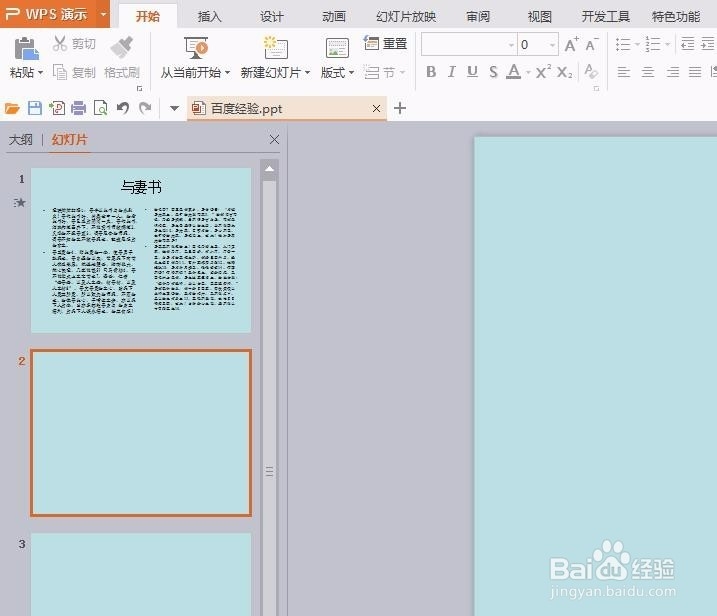Open the slide Layout icon
This screenshot has width=717, height=616.
click(x=337, y=48)
